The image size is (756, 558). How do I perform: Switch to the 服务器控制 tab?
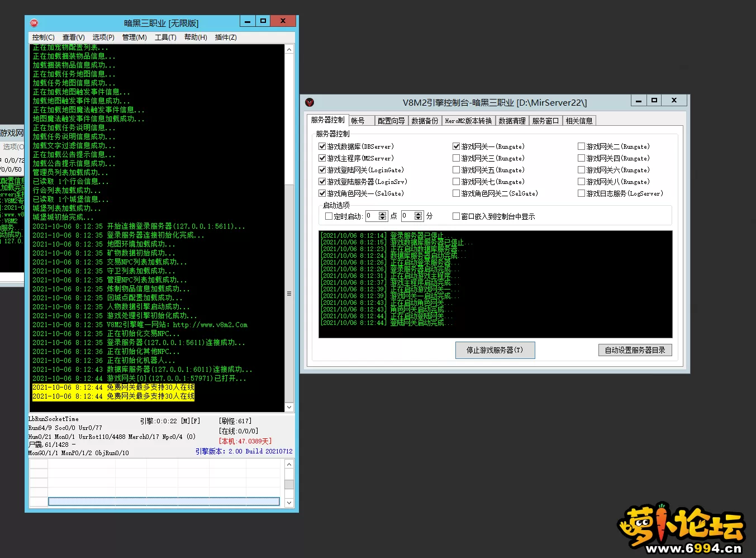pos(328,120)
